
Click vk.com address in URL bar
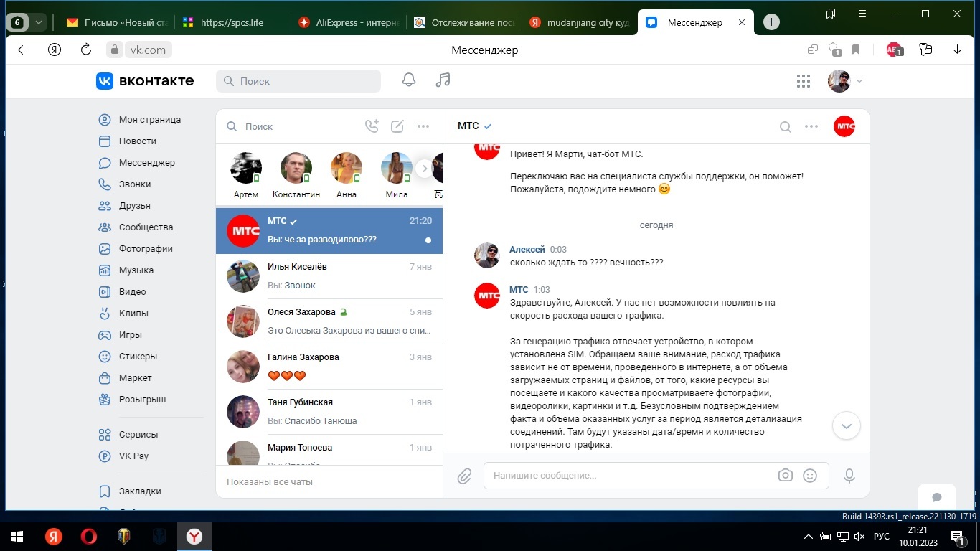pyautogui.click(x=148, y=50)
